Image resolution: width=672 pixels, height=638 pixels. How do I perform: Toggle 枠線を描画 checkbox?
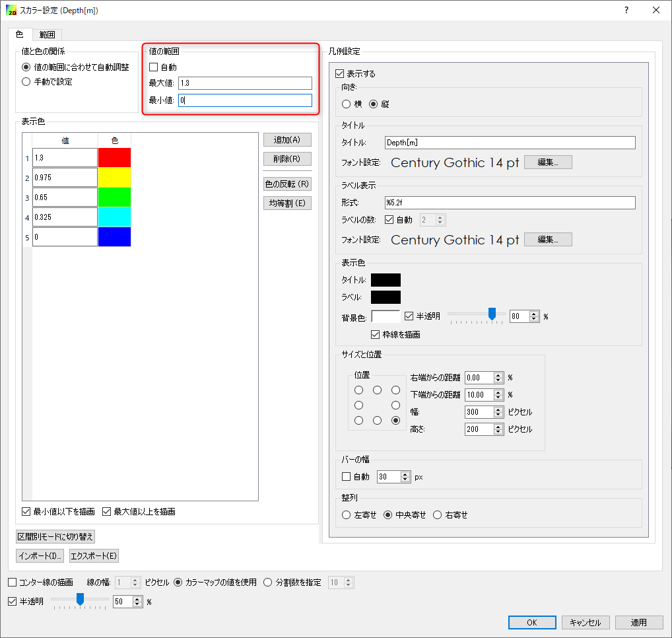point(376,334)
